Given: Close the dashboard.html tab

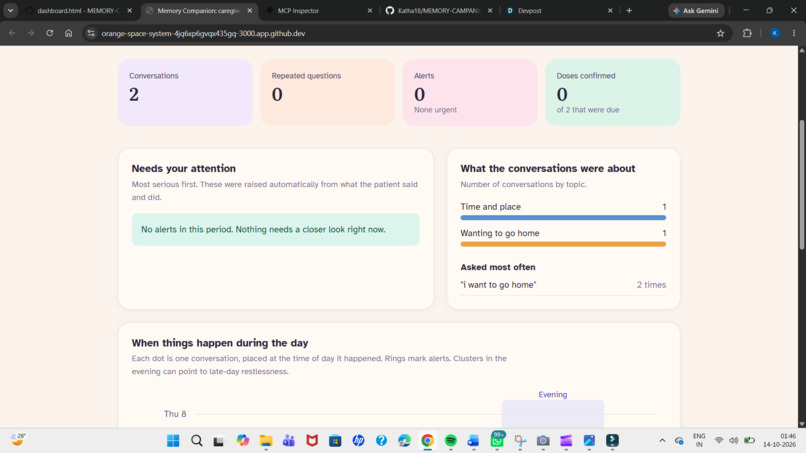Looking at the screenshot, I should click(130, 10).
